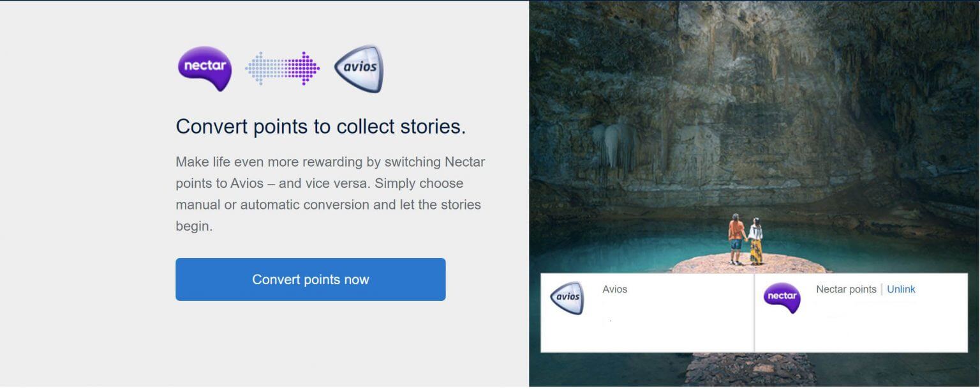Select the Avios logo beside the heading

(x=359, y=68)
